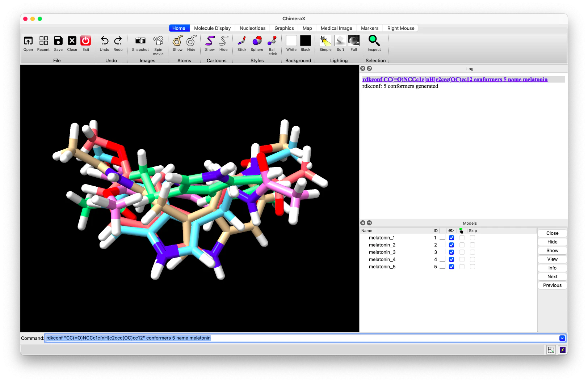Click the Hide button in Models panel
The image size is (588, 382).
click(x=553, y=242)
